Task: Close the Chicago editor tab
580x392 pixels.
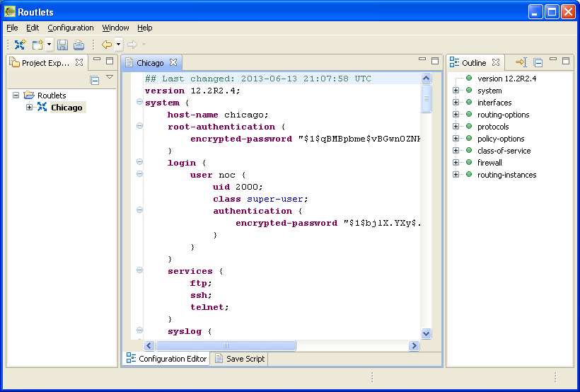Action: [x=173, y=62]
